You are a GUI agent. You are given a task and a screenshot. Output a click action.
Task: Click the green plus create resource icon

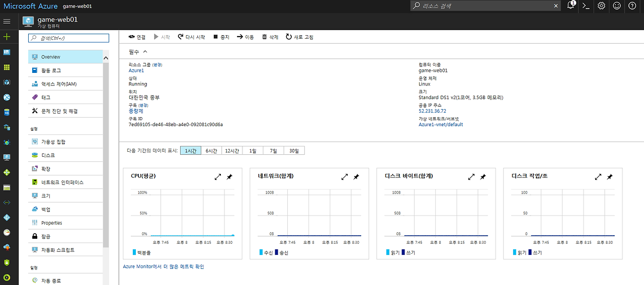(x=7, y=37)
